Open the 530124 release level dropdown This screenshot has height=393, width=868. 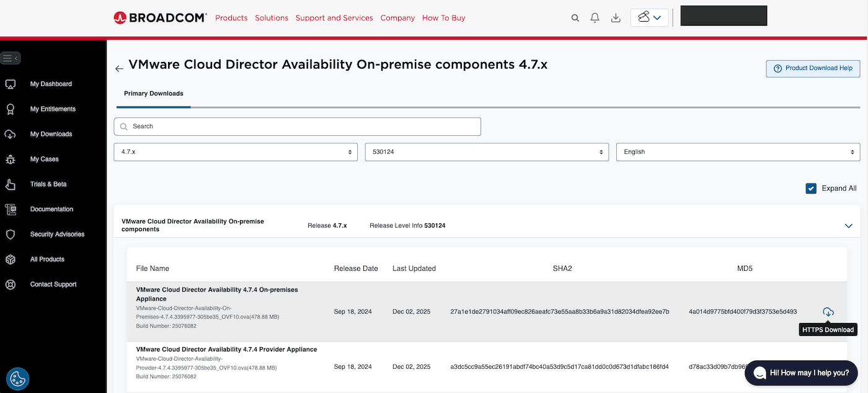[487, 152]
